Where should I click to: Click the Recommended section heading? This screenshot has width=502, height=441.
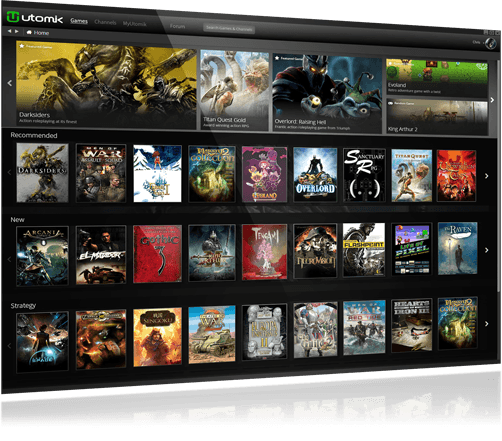pos(34,135)
